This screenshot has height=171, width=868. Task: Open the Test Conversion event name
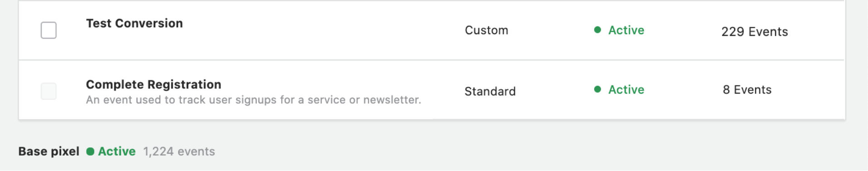point(134,23)
